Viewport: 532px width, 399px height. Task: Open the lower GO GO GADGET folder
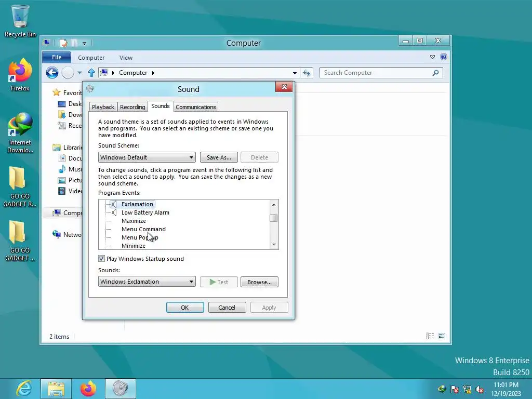20,241
